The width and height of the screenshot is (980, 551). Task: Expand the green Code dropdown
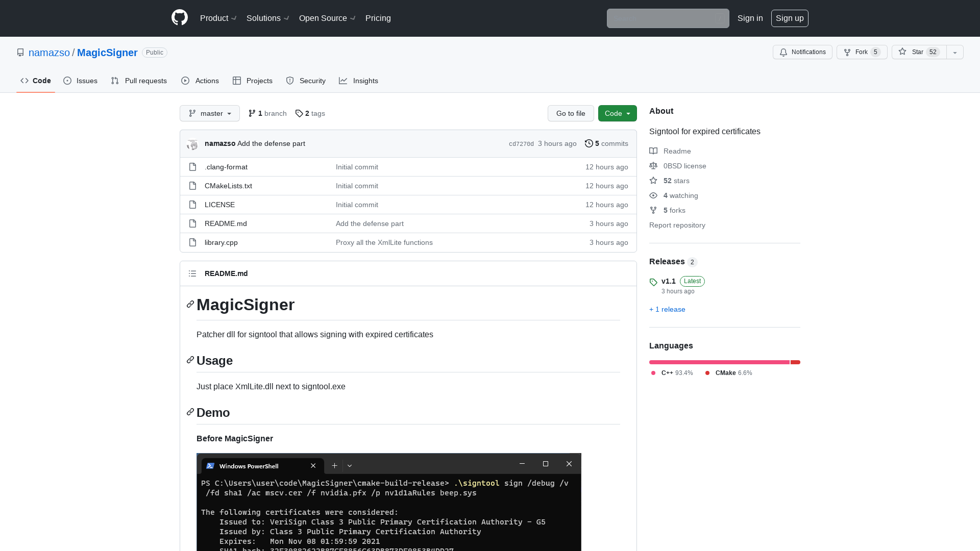coord(618,113)
